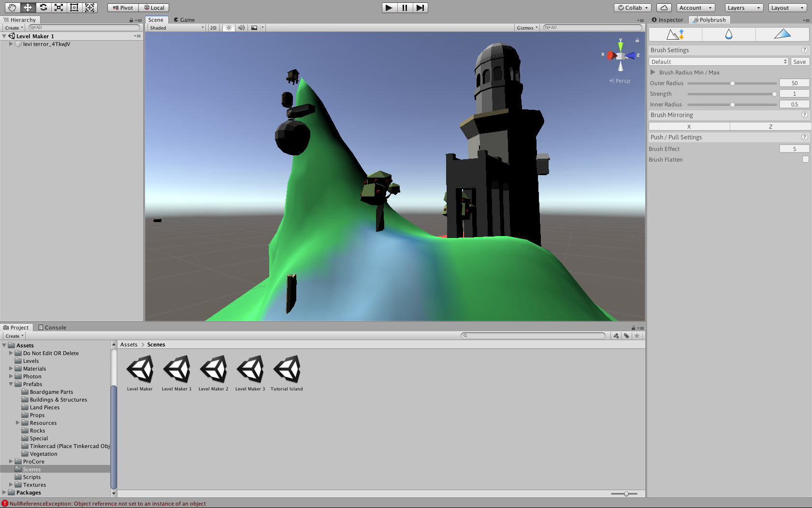Switch to the Game tab
The image size is (812, 508).
(x=184, y=20)
